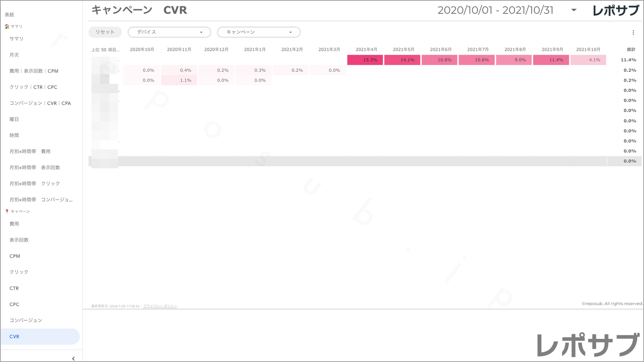The height and width of the screenshot is (362, 644).
Task: Open the コンバージョン page under キャンペーン
Action: click(x=26, y=320)
